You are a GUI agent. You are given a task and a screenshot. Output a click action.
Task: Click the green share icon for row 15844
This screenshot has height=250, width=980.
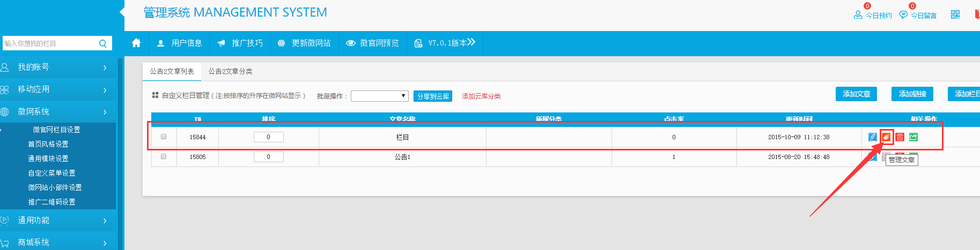913,137
